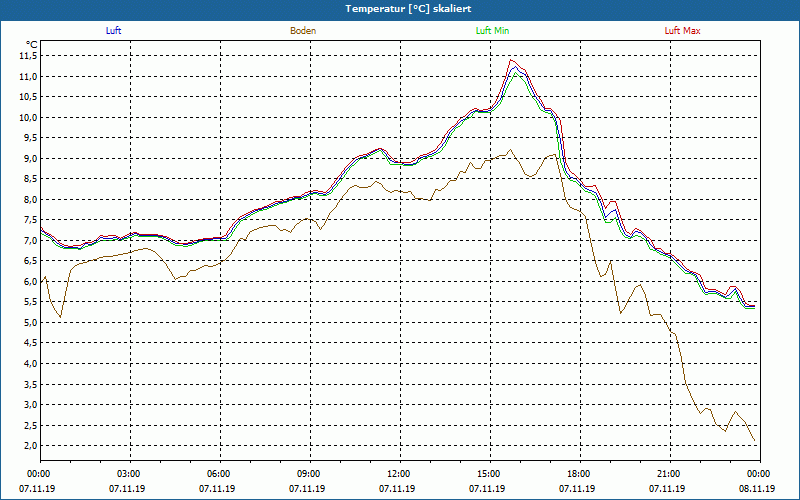Click the 09:00 time axis label
The width and height of the screenshot is (800, 500).
coord(310,474)
